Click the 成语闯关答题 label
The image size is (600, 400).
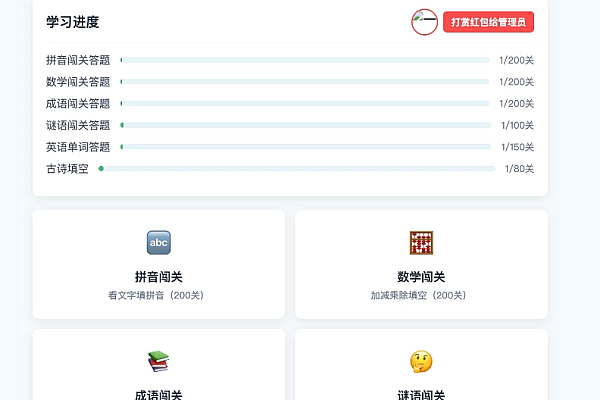pos(78,103)
